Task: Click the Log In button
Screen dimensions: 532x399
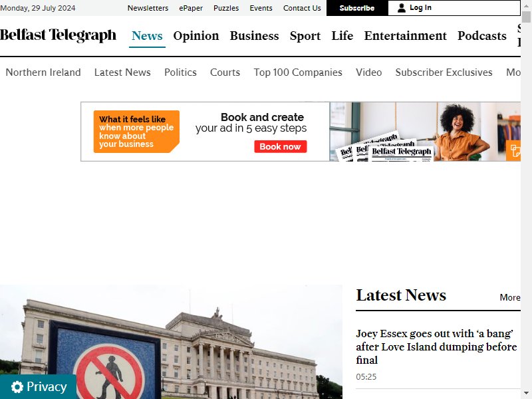Action: (454, 8)
